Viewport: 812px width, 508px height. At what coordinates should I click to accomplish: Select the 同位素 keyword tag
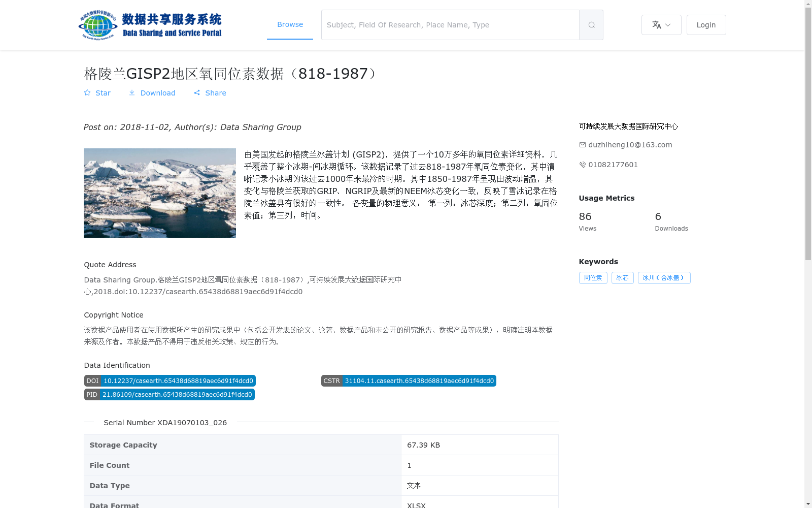[593, 278]
